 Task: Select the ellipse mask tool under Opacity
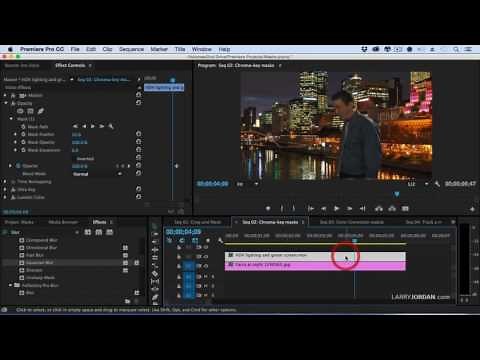[20, 111]
